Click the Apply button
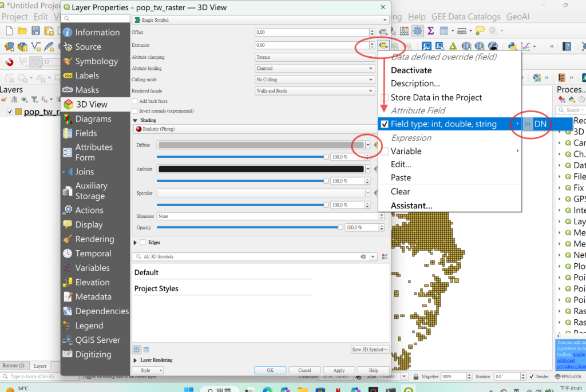 [339, 370]
